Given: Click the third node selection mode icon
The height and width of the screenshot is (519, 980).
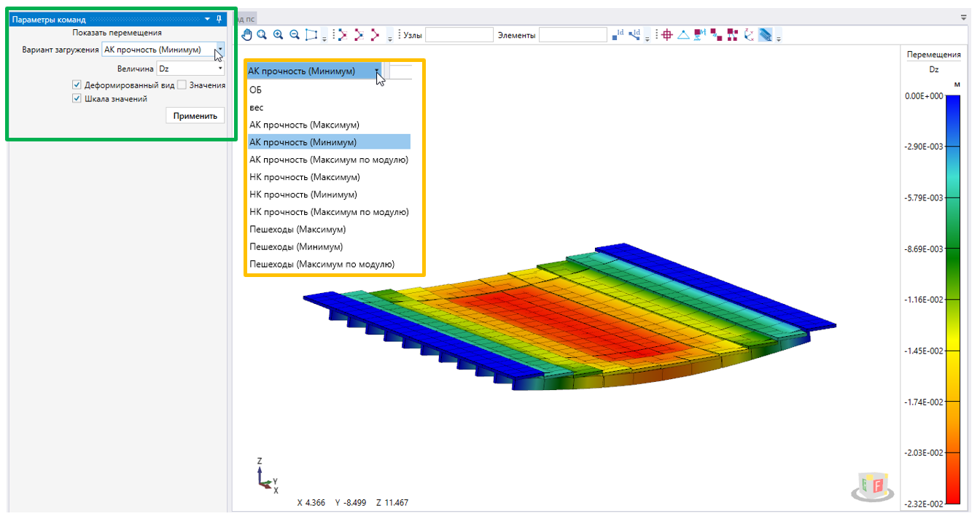Looking at the screenshot, I should (376, 34).
